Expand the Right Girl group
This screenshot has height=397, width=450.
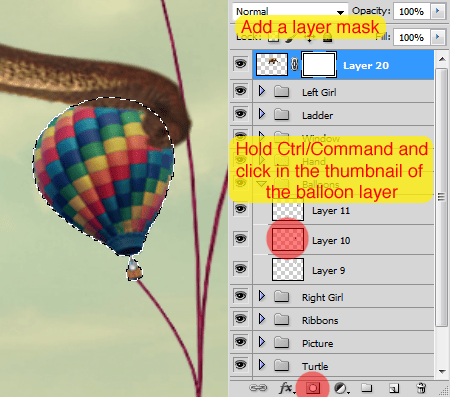coord(262,296)
